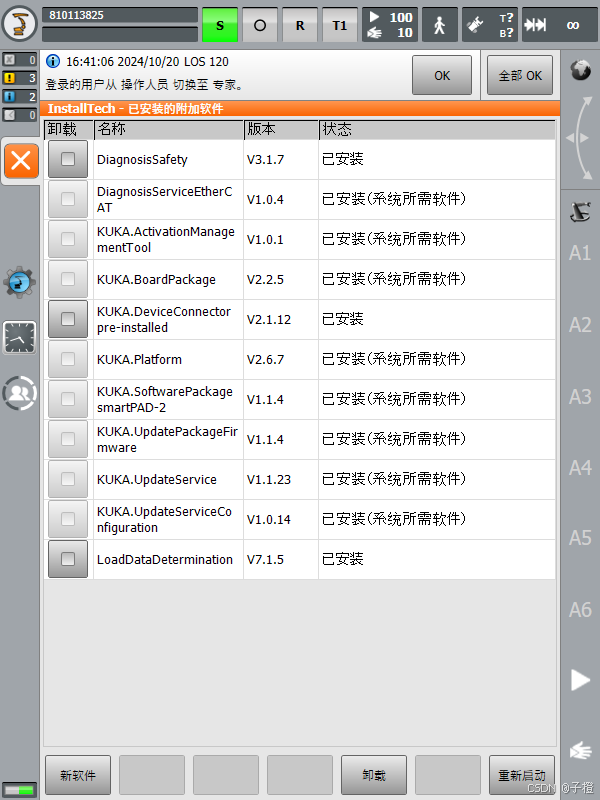Click the KUKA.BoardPackage checkbox

[x=68, y=279]
